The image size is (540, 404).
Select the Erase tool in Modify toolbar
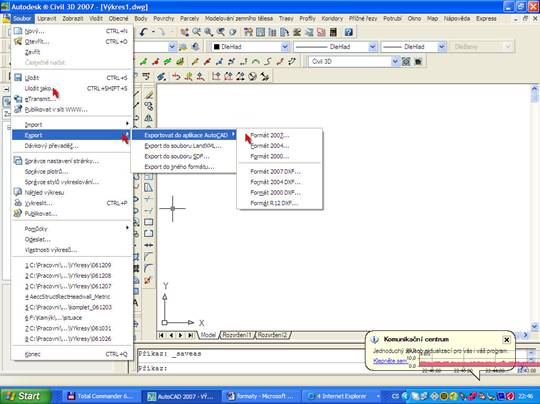click(148, 95)
